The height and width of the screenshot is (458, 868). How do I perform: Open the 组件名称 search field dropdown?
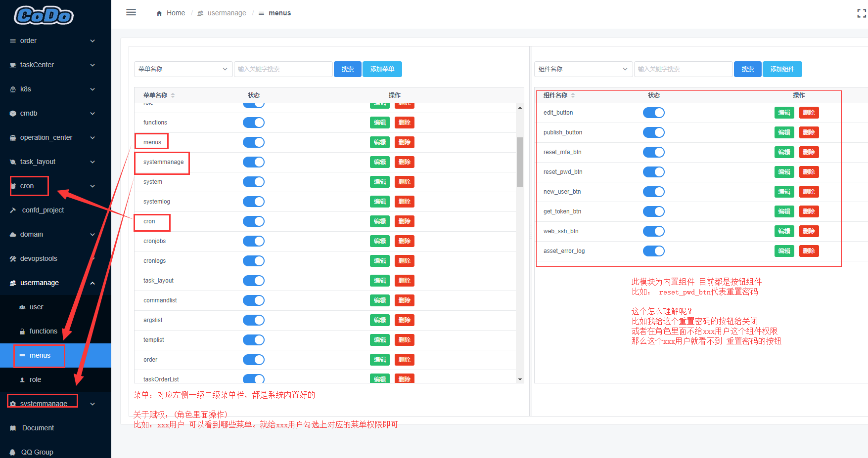584,69
